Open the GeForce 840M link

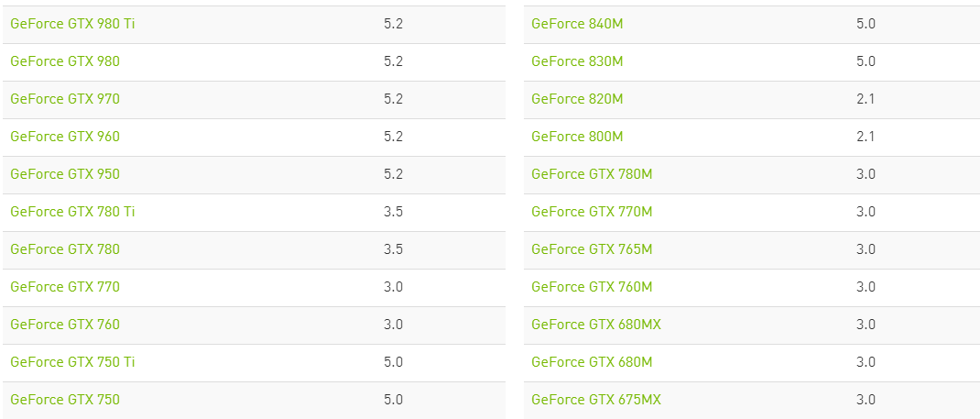pos(577,24)
